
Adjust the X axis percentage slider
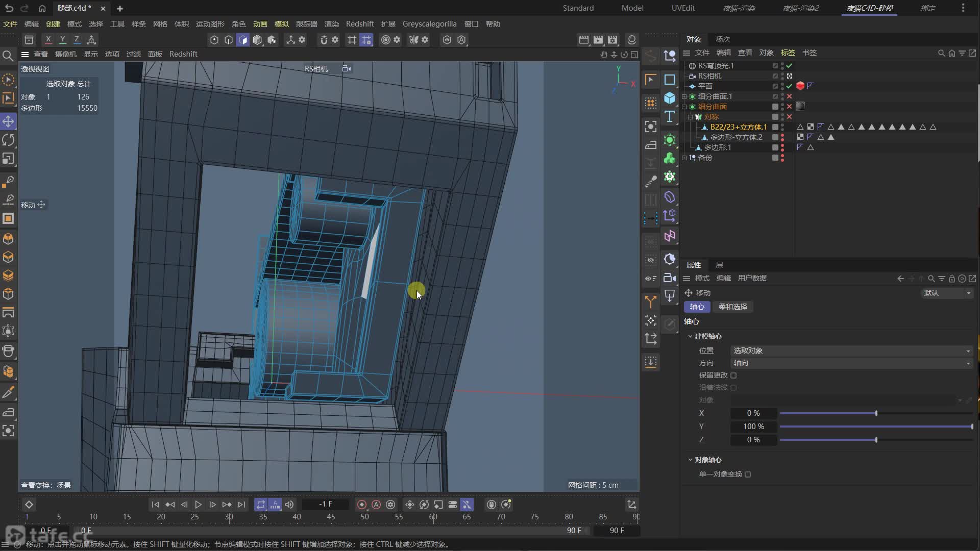click(x=876, y=413)
